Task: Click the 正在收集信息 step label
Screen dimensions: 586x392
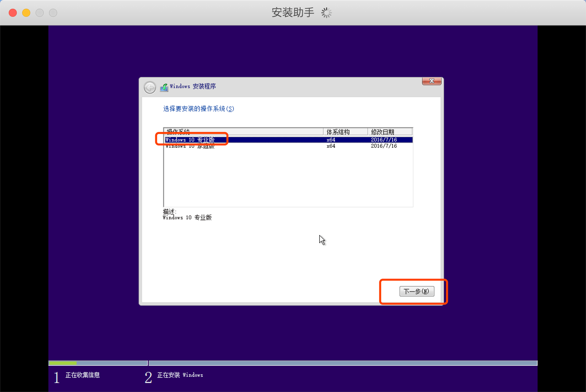Action: 82,375
